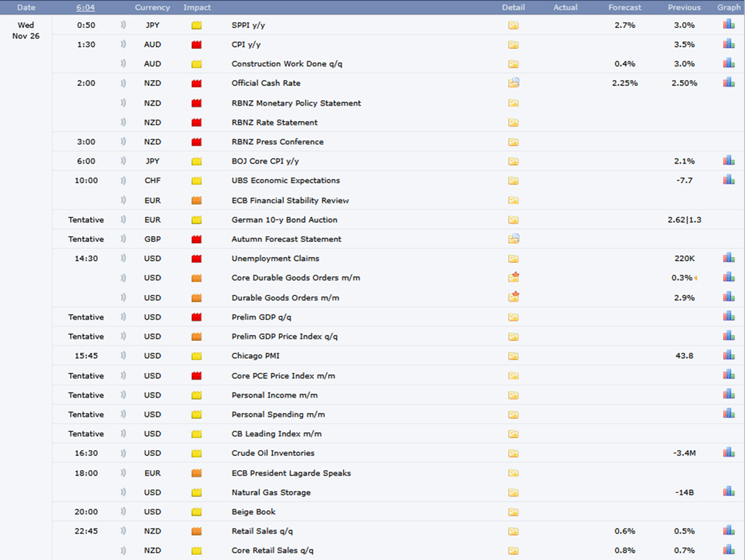Open graph for NZD Retail Sales q/q
This screenshot has width=745, height=560.
click(729, 530)
